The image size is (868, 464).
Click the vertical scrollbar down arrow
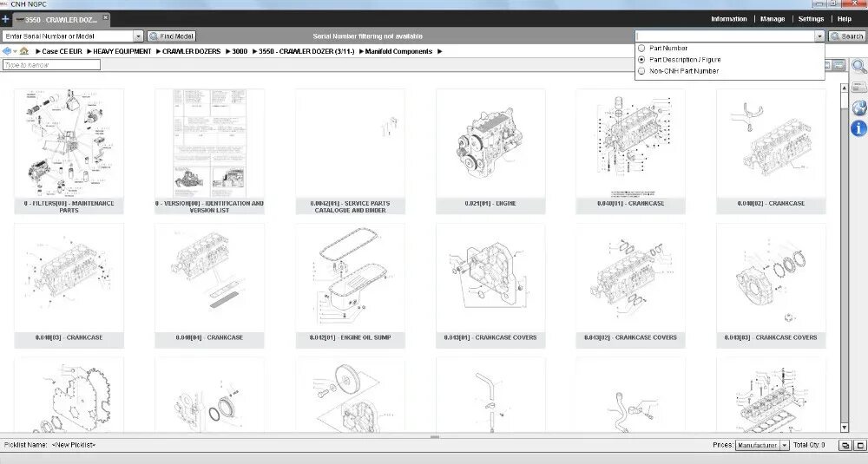coord(845,428)
